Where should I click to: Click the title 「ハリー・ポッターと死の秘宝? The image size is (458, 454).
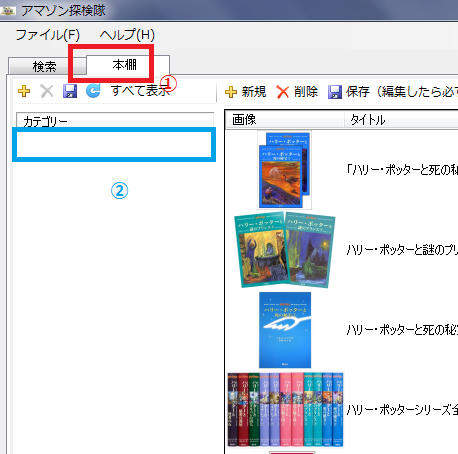[x=402, y=170]
